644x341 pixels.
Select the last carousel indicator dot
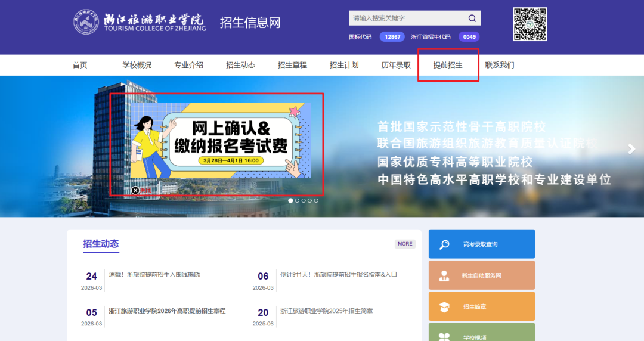click(316, 201)
